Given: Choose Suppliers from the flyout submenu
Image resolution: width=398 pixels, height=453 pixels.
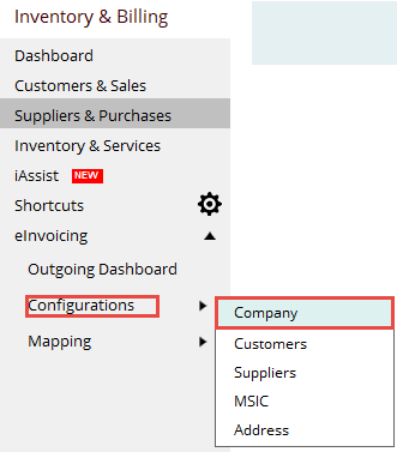Looking at the screenshot, I should coord(265,373).
